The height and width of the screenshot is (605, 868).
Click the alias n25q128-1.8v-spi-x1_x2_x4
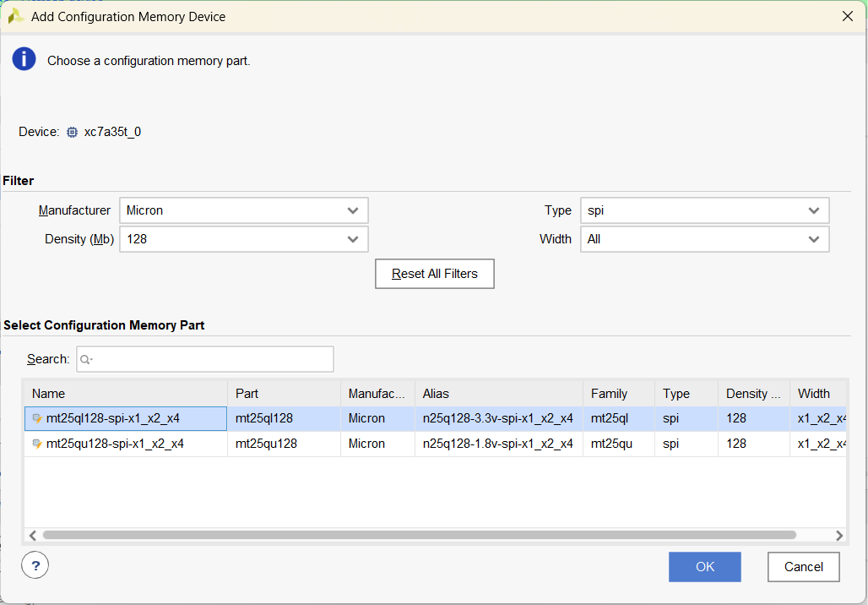pyautogui.click(x=497, y=444)
